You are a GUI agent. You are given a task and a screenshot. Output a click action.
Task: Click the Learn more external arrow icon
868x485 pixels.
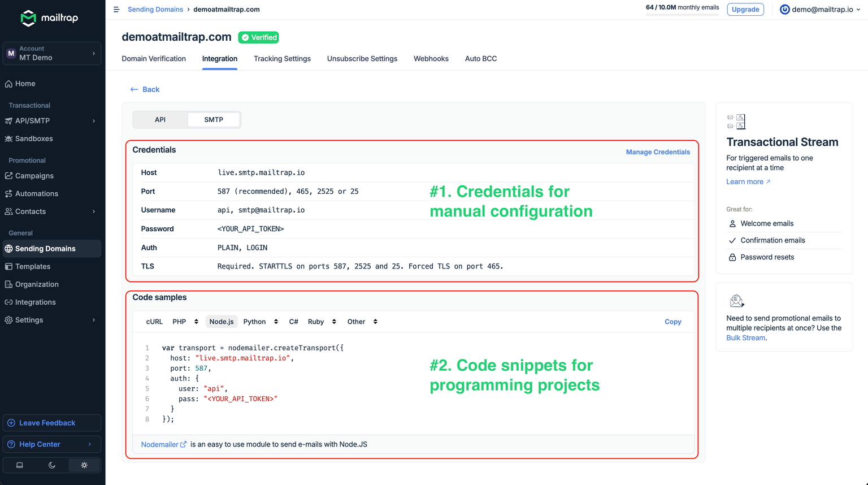(x=768, y=182)
